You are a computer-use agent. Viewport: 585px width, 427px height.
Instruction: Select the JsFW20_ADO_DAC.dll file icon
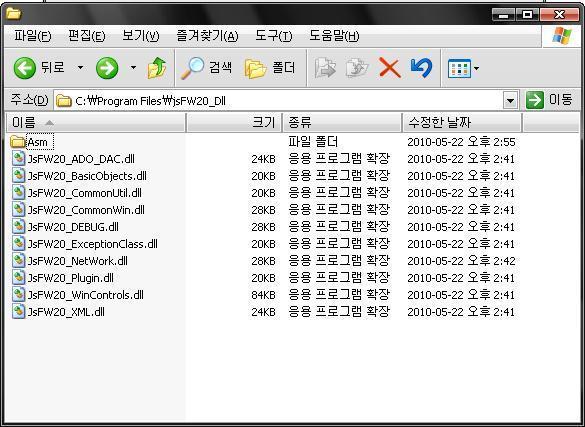click(18, 159)
